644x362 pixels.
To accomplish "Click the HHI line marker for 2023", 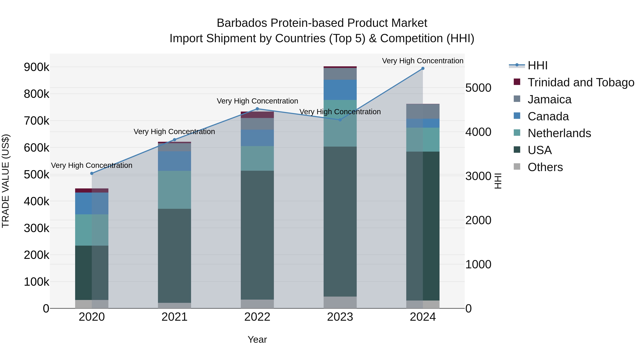I will (x=340, y=120).
